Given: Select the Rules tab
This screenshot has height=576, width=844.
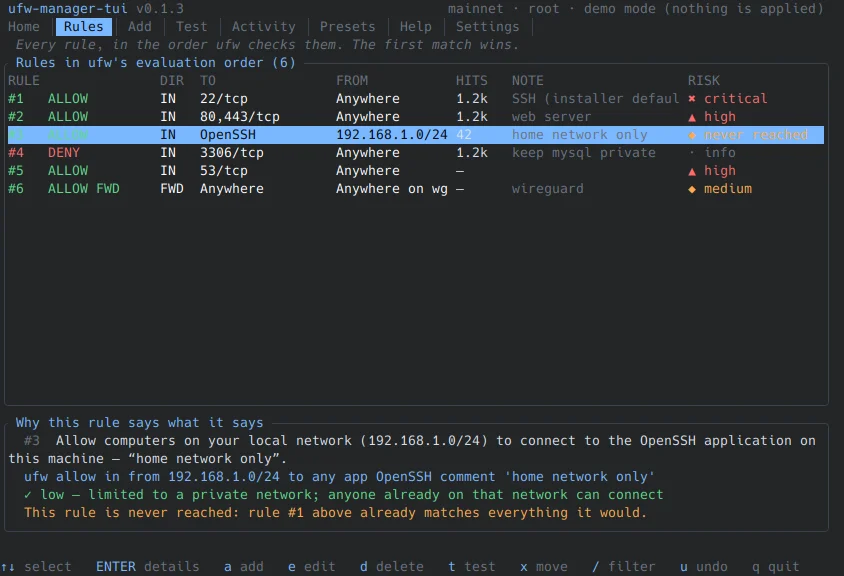Looking at the screenshot, I should tap(83, 26).
